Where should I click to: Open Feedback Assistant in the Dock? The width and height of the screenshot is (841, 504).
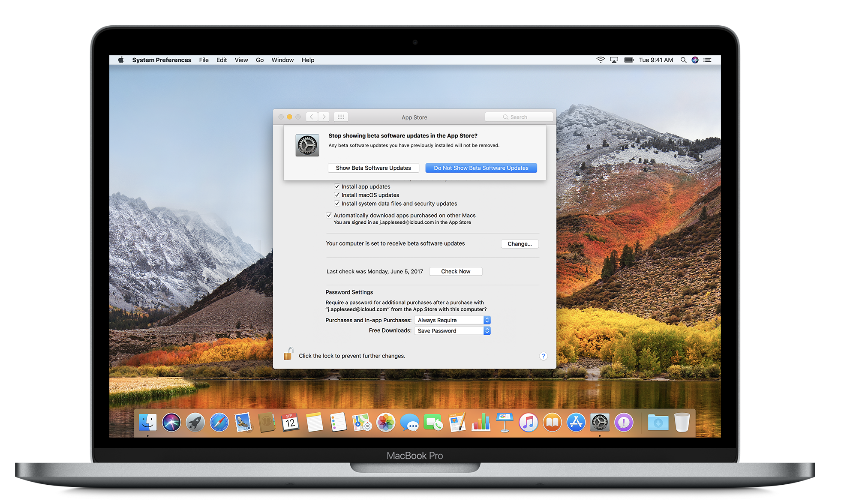624,423
